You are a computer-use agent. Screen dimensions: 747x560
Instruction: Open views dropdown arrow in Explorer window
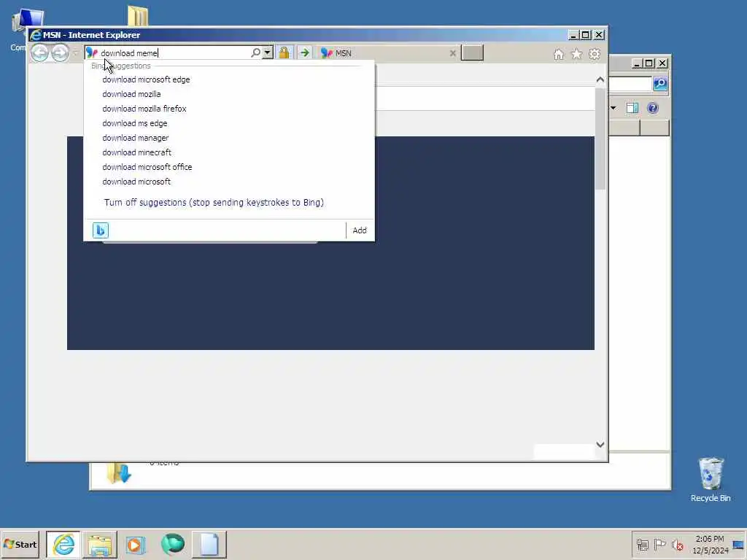click(x=614, y=108)
